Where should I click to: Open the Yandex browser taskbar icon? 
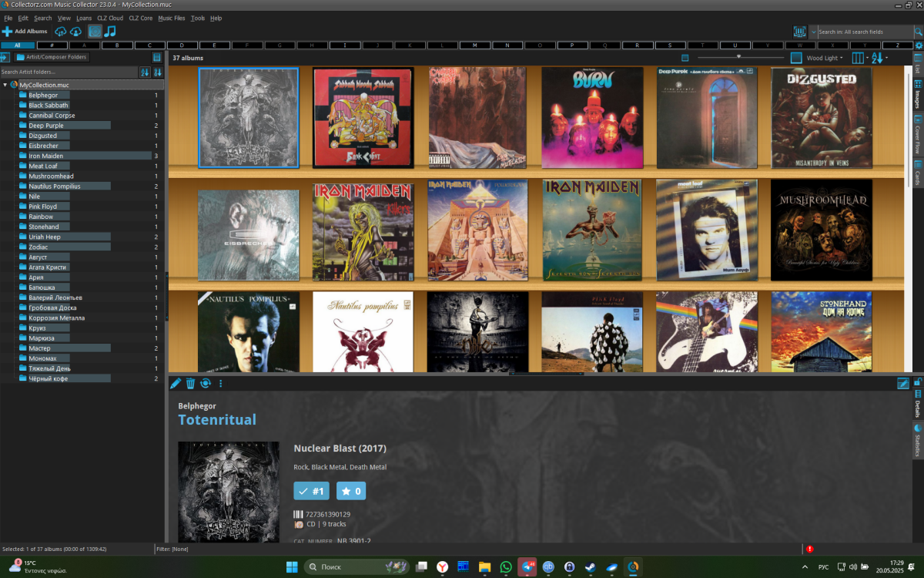tap(443, 566)
